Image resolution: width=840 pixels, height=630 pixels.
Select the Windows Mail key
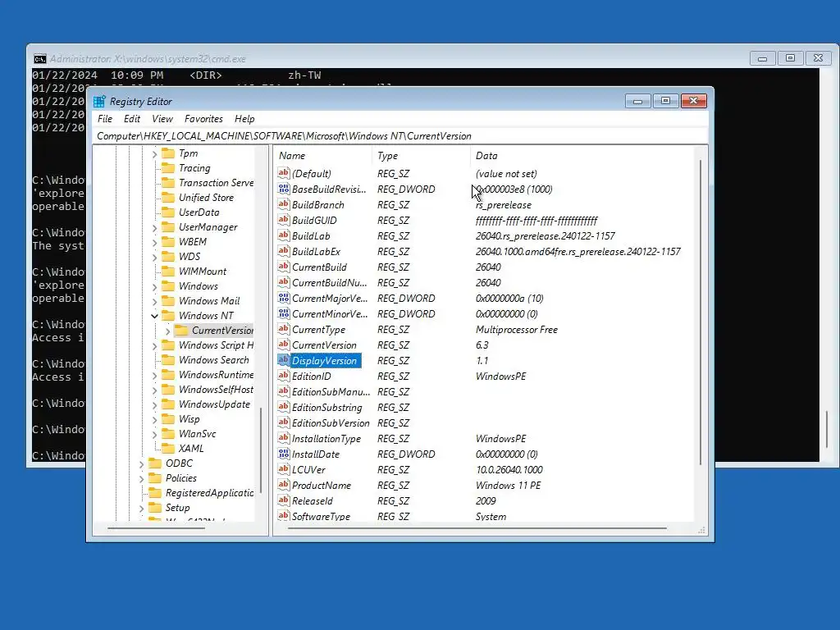209,301
